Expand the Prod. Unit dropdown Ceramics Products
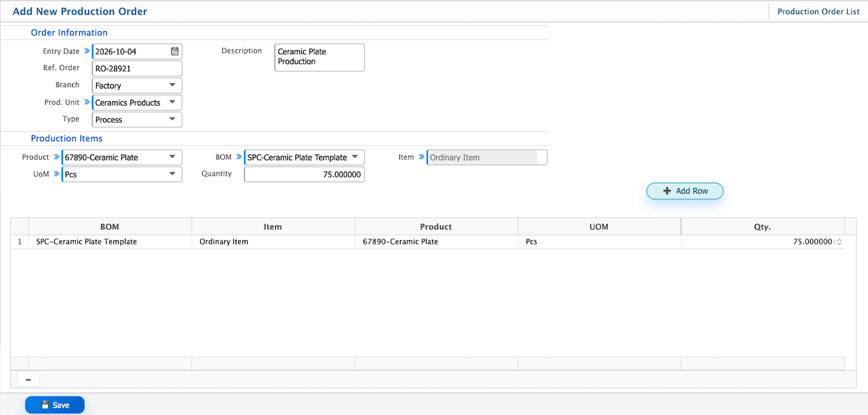 [x=137, y=102]
